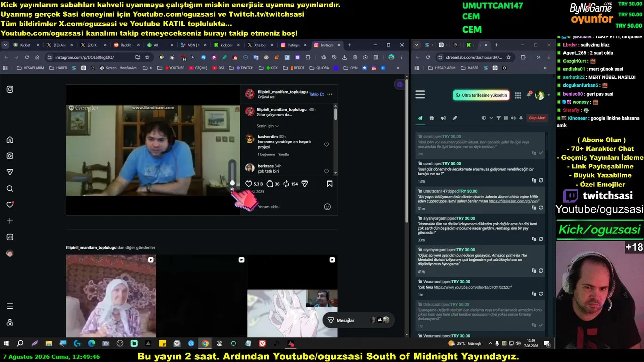Mute Streamlabs alerts with speaker icon
Viewport: 644px width, 362px height.
[x=513, y=118]
